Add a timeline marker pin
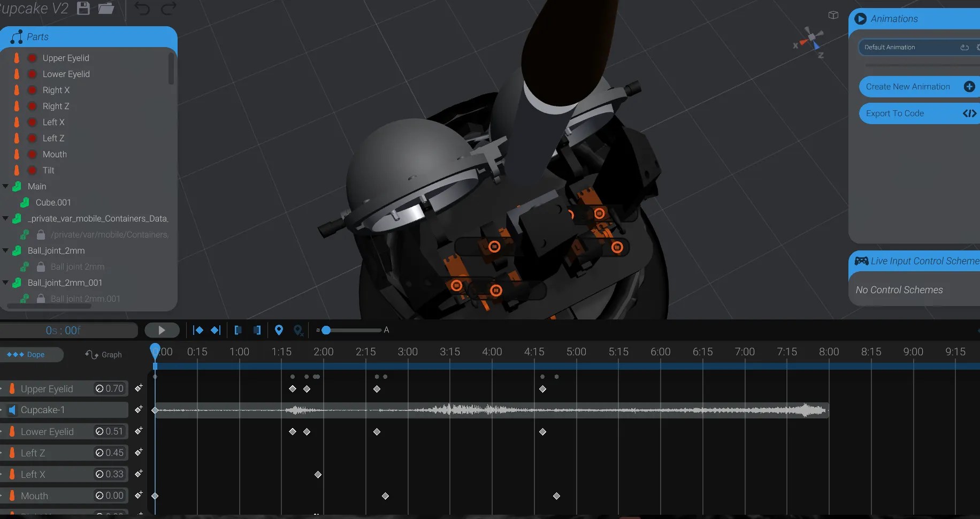Image resolution: width=980 pixels, height=519 pixels. tap(279, 330)
